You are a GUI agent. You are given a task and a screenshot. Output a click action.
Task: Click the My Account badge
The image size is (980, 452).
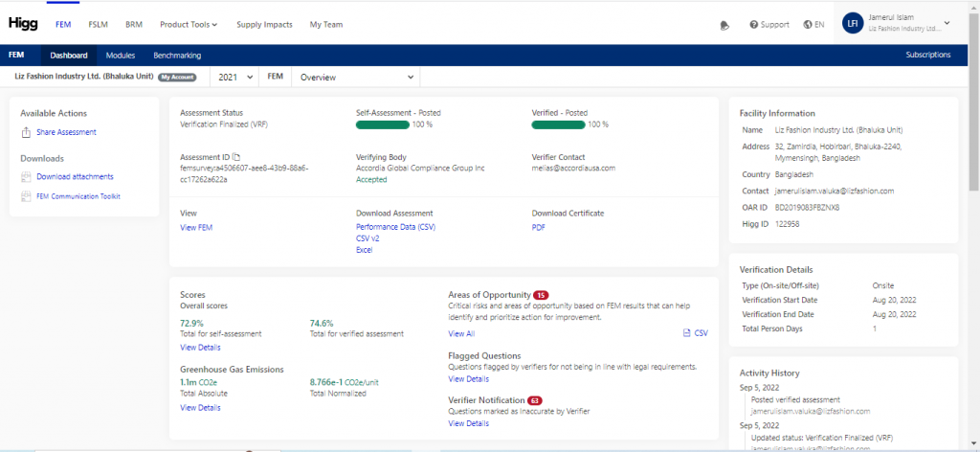point(177,78)
